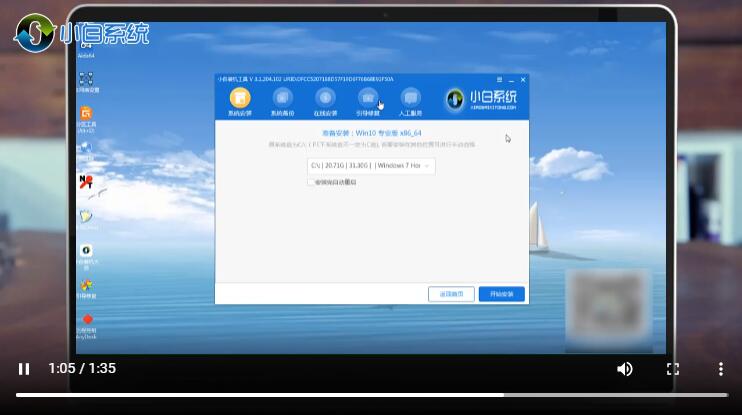The height and width of the screenshot is (415, 742).
Task: Open the installer title bar menu icon
Action: [499, 79]
